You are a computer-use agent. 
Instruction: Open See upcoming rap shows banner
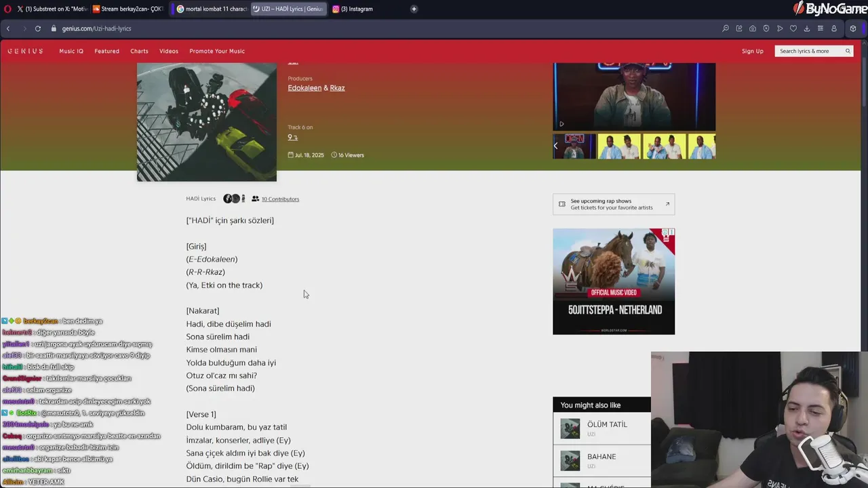tap(614, 204)
